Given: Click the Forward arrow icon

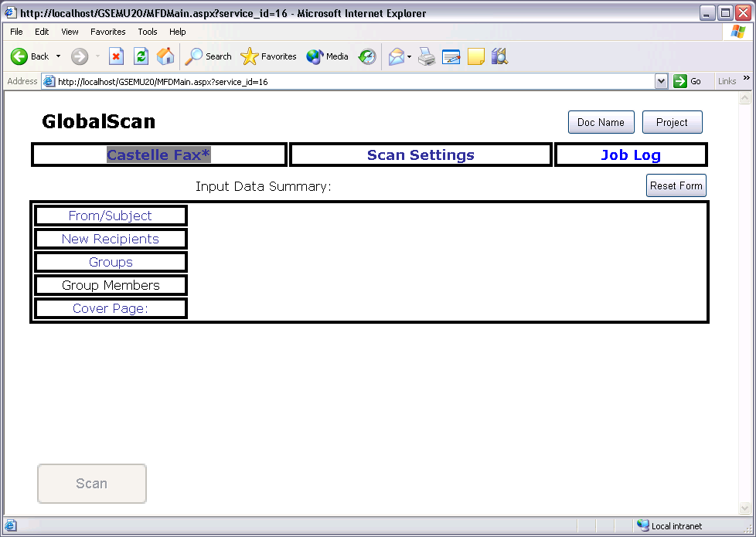Looking at the screenshot, I should tap(80, 56).
